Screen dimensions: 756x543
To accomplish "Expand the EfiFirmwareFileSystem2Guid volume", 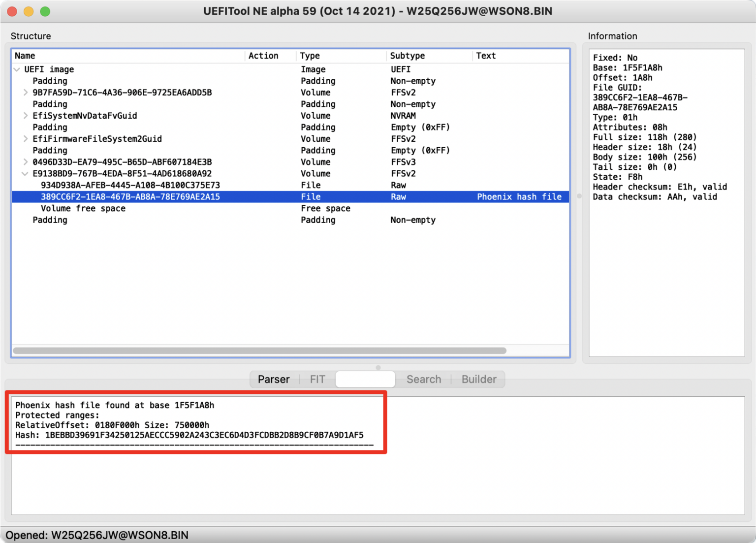I will click(25, 138).
